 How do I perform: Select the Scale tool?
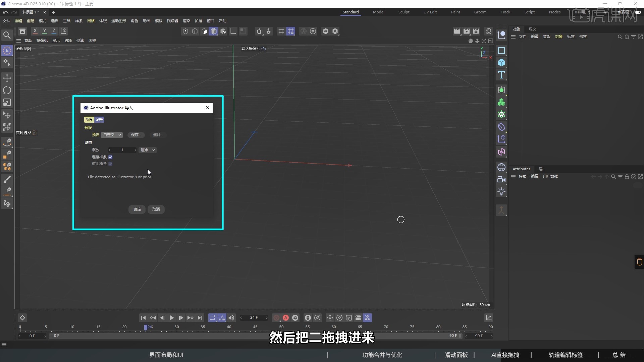7,102
